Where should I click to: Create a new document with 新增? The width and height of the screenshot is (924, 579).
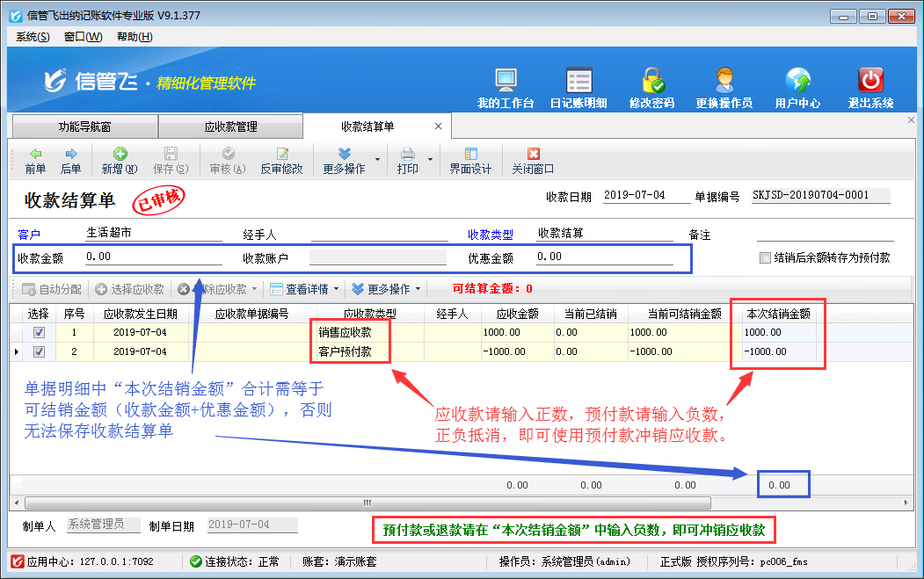[119, 160]
